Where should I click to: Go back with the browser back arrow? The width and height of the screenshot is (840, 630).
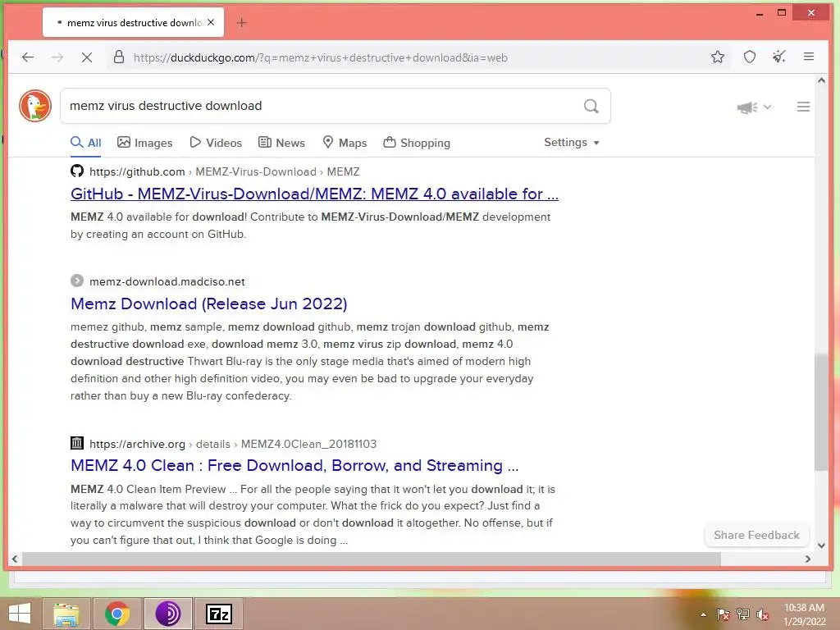pos(28,57)
